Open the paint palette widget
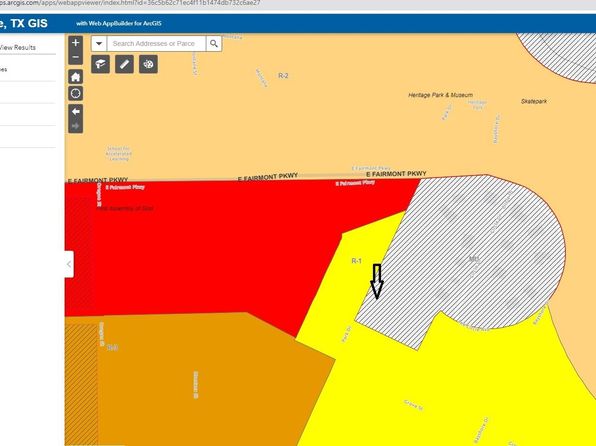Image resolution: width=596 pixels, height=446 pixels. coord(148,64)
